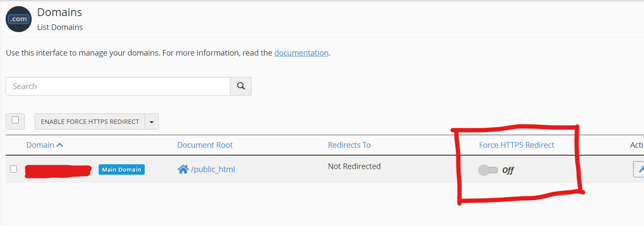Toggle the Force HTTPS Redirect switch on
The height and width of the screenshot is (226, 644).
click(x=488, y=170)
